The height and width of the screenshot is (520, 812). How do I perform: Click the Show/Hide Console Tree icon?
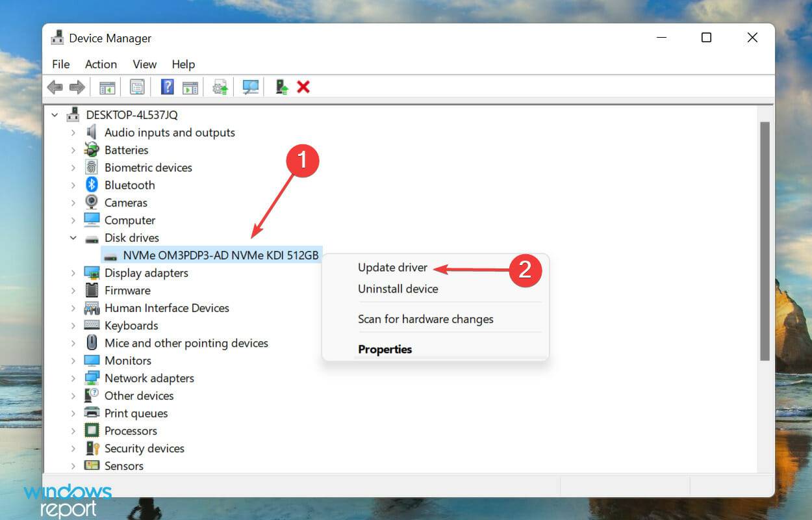coord(107,86)
